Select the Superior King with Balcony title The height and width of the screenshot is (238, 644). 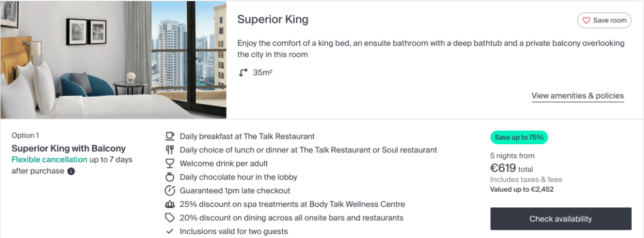pyautogui.click(x=68, y=148)
